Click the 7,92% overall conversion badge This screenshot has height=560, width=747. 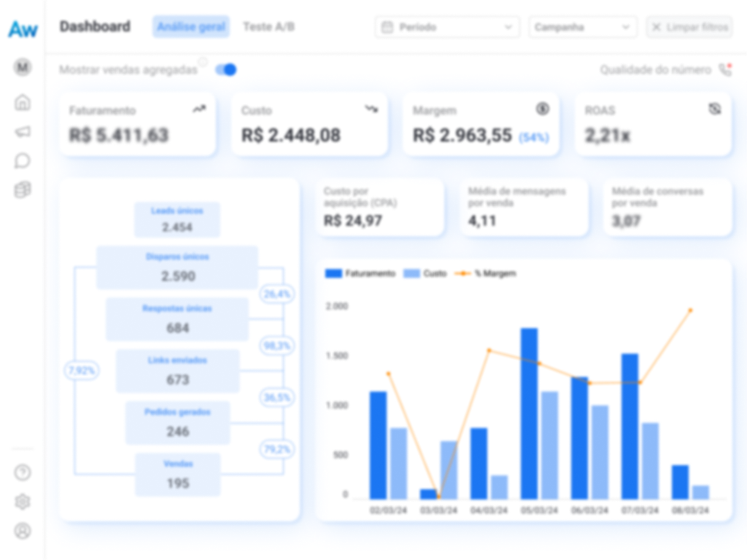coord(82,370)
